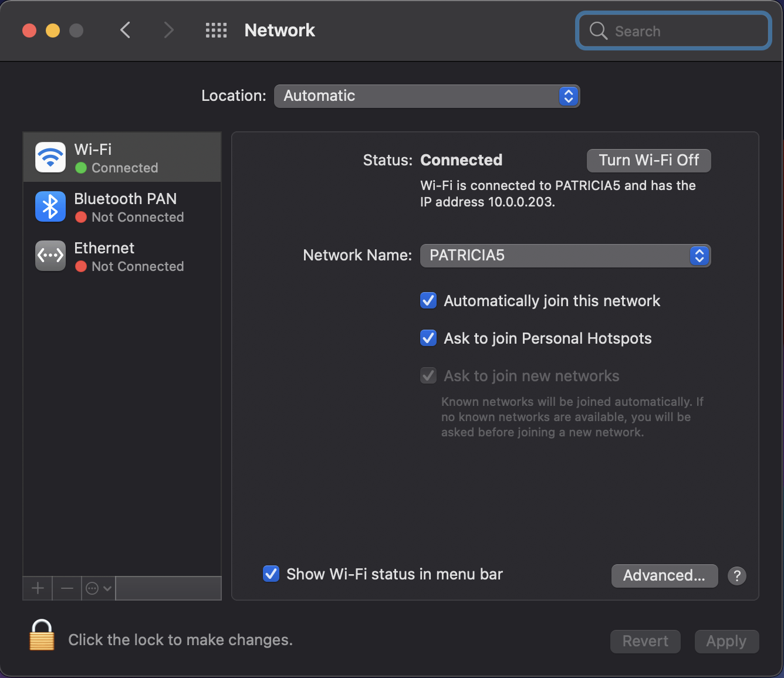The height and width of the screenshot is (678, 784).
Task: Click the help question mark button
Action: 736,575
